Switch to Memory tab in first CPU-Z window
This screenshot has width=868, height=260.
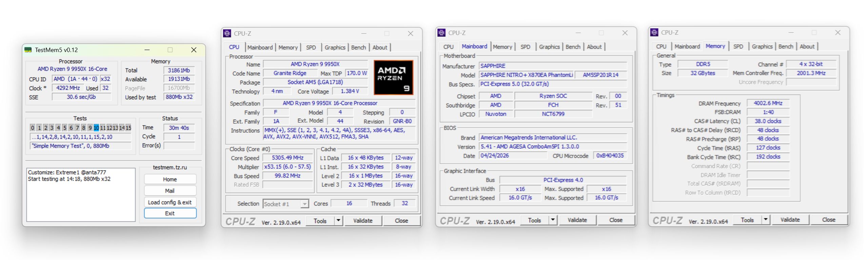pyautogui.click(x=288, y=47)
